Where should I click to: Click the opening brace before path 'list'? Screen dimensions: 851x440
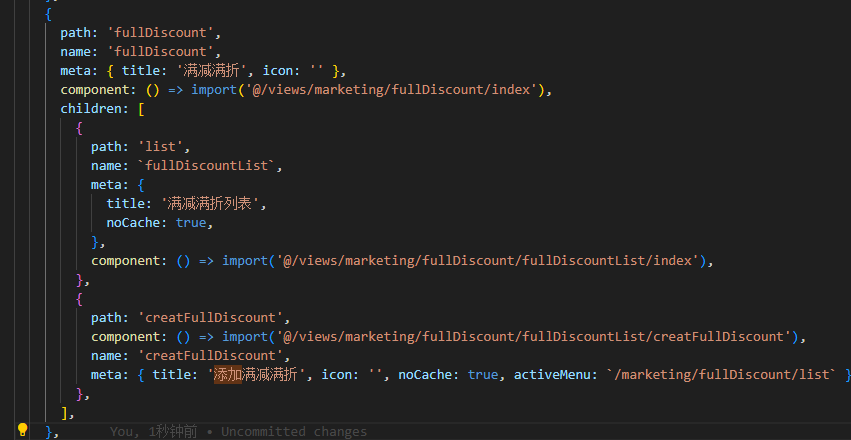pyautogui.click(x=80, y=128)
